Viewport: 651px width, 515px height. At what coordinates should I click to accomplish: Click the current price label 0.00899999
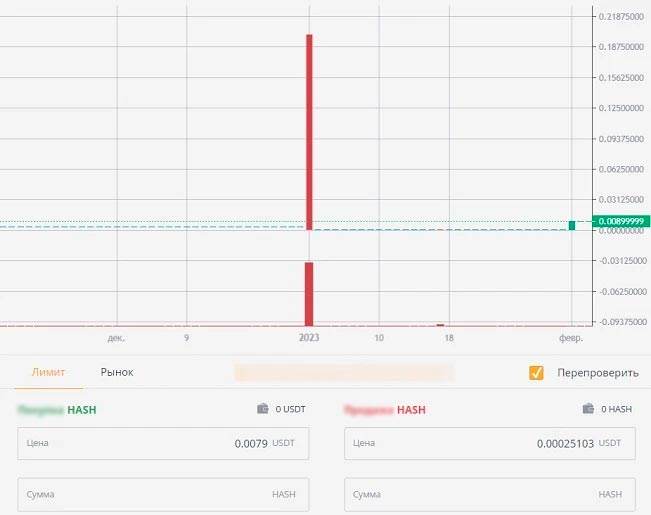[x=621, y=221]
